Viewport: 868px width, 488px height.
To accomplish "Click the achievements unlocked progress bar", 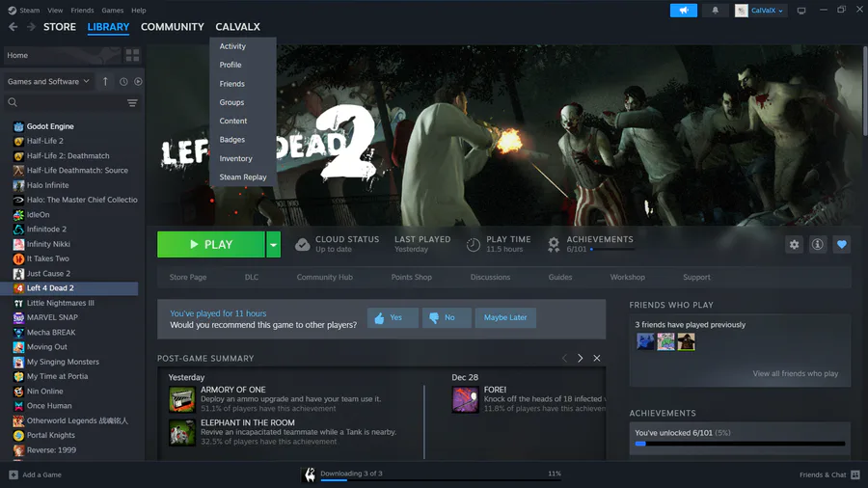I will pyautogui.click(x=740, y=444).
